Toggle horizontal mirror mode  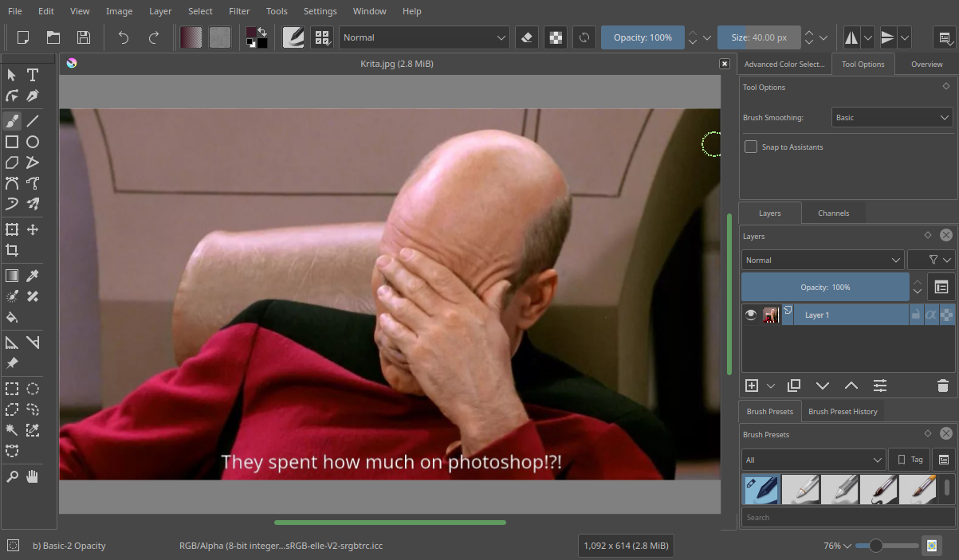[x=851, y=37]
